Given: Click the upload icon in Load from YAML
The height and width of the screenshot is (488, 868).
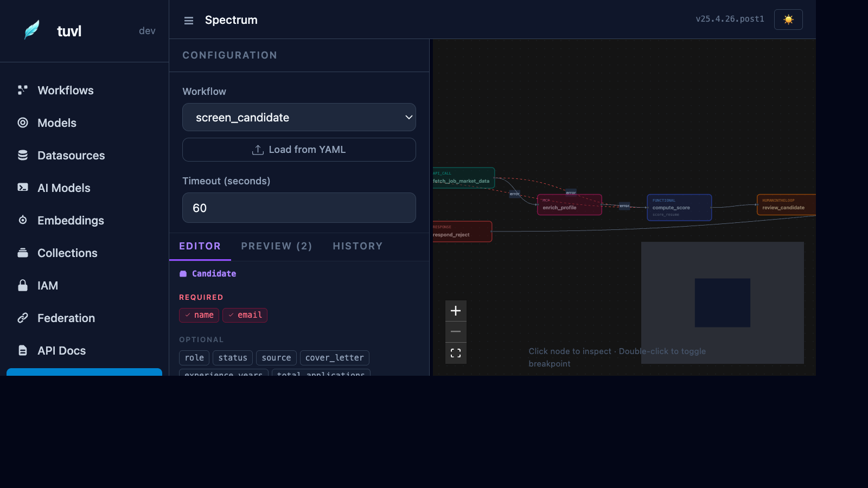Looking at the screenshot, I should click(258, 150).
